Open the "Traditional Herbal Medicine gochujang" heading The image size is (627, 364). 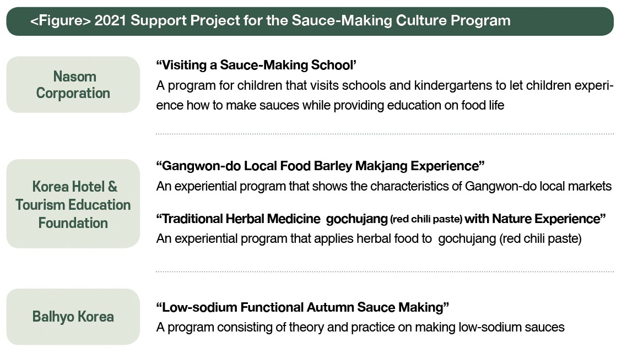tap(381, 219)
